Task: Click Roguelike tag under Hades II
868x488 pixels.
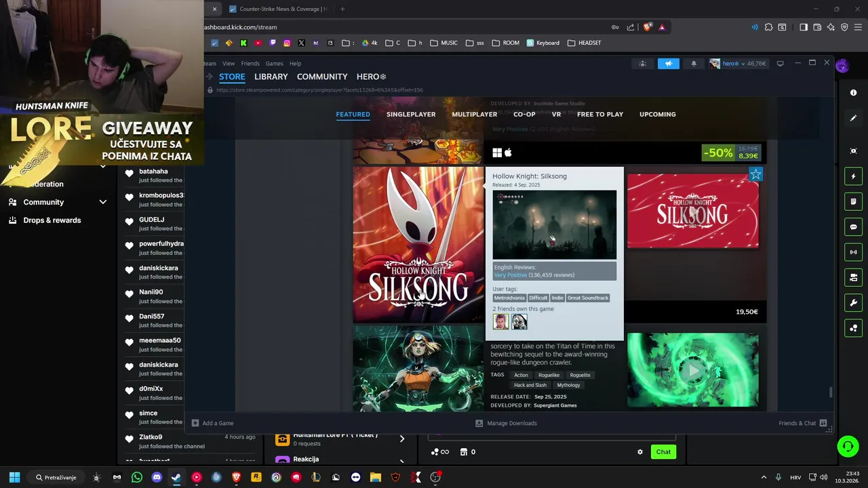Action: tap(549, 375)
